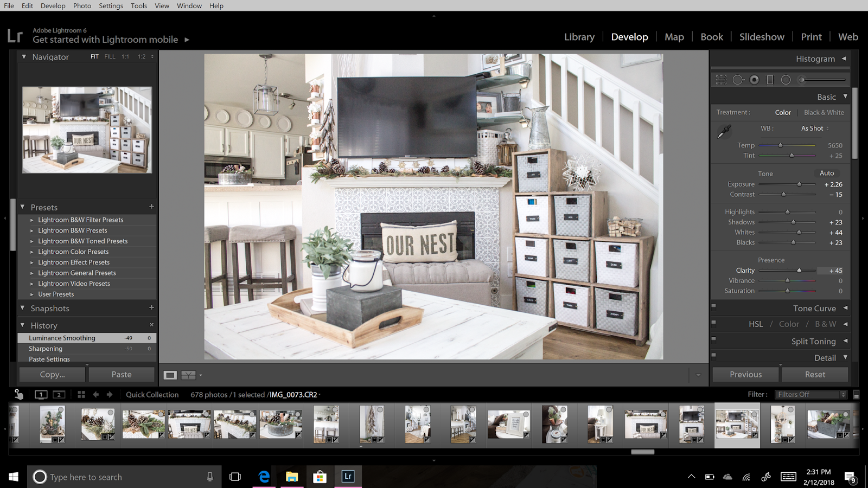Open the Develop menu in menu bar
Screen dimensions: 868x488
coord(53,5)
